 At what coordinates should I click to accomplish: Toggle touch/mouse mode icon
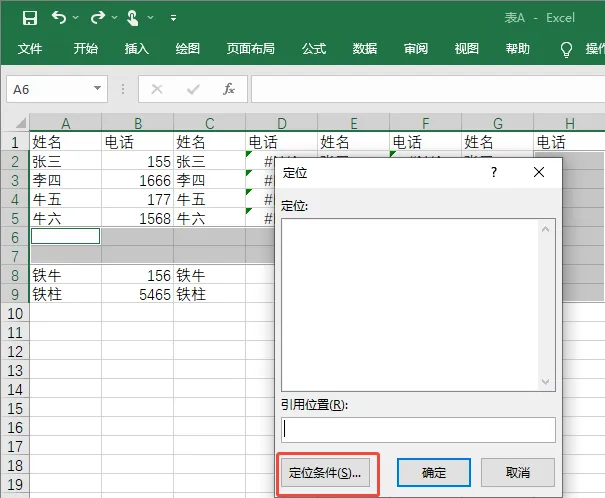pos(132,18)
